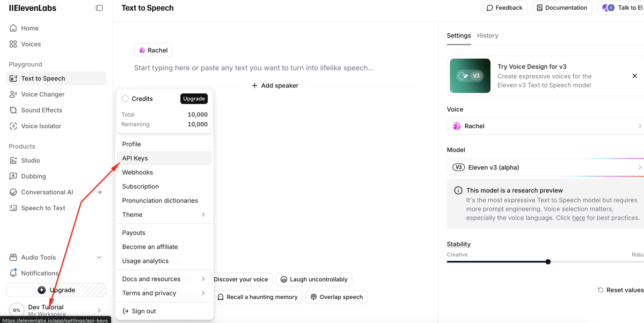This screenshot has width=644, height=323.
Task: Open the Rachel voice selector dropdown
Action: pos(545,126)
